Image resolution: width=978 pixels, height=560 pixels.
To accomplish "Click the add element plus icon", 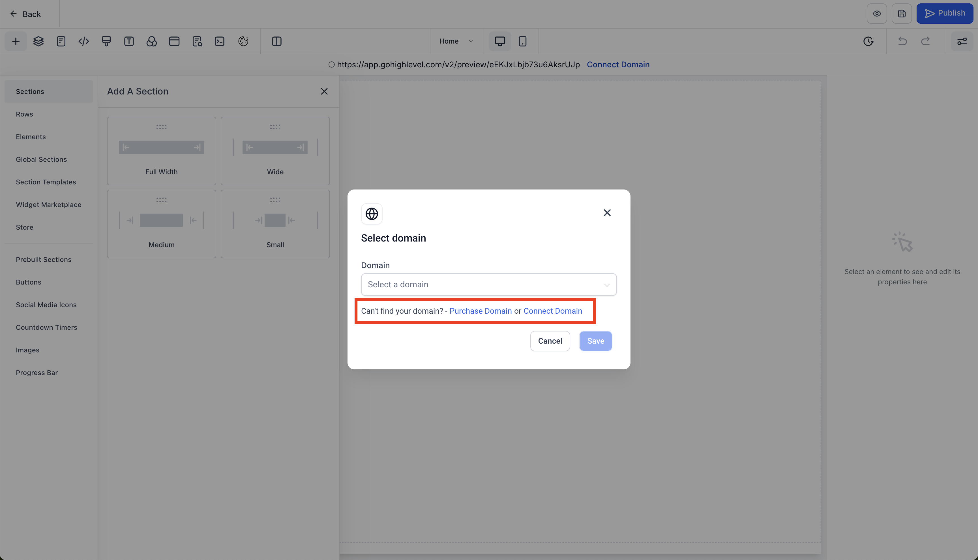I will click(x=16, y=41).
